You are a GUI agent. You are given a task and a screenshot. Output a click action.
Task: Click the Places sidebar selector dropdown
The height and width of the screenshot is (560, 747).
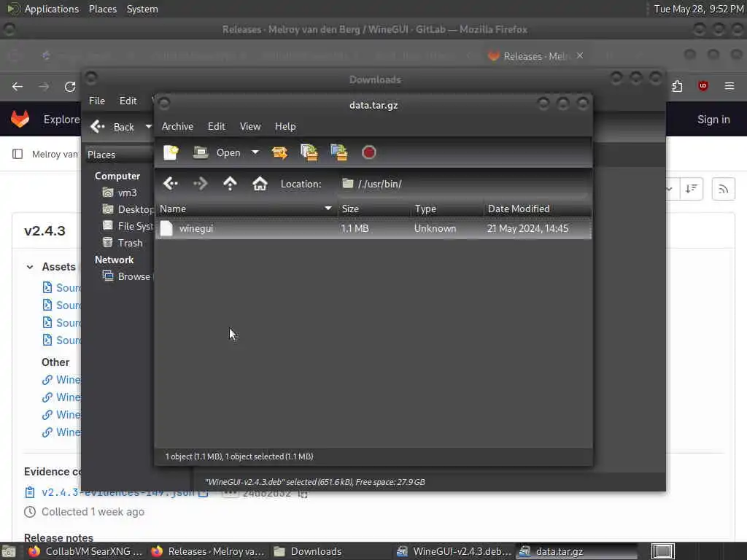pos(120,155)
